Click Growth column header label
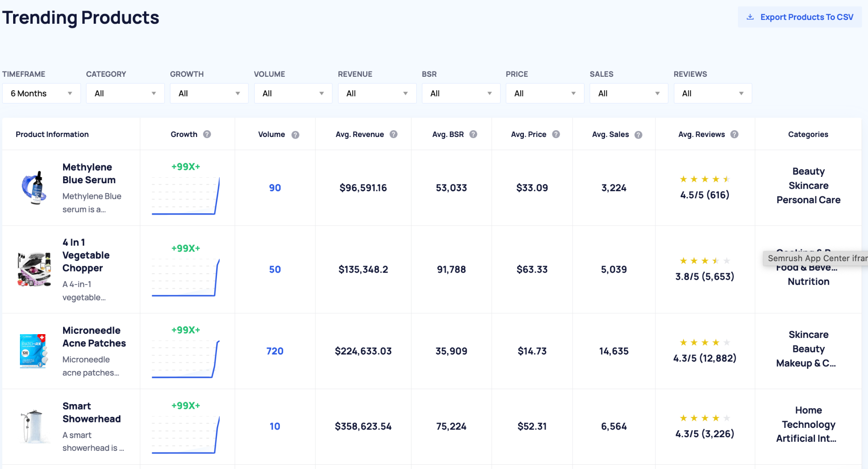 [x=184, y=134]
